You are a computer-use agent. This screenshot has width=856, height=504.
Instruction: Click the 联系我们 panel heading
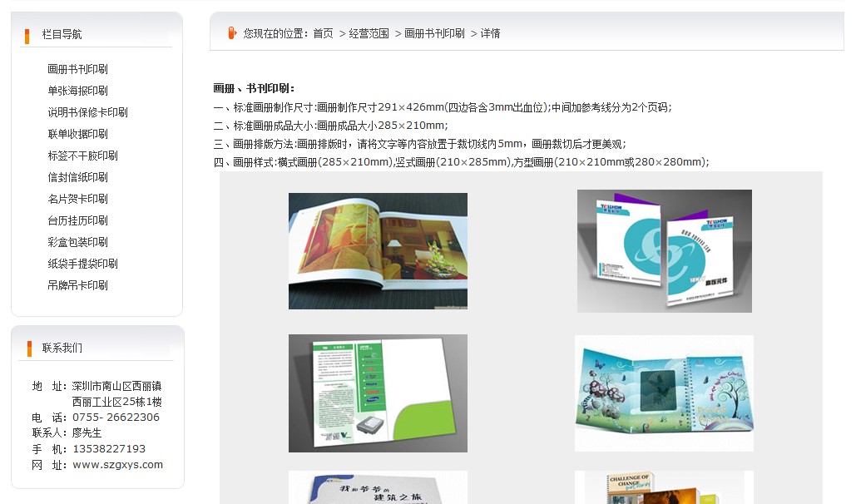[62, 348]
